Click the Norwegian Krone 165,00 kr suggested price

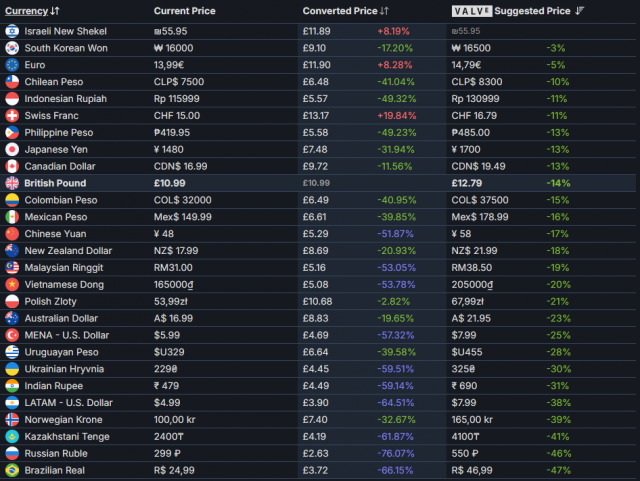coord(477,419)
